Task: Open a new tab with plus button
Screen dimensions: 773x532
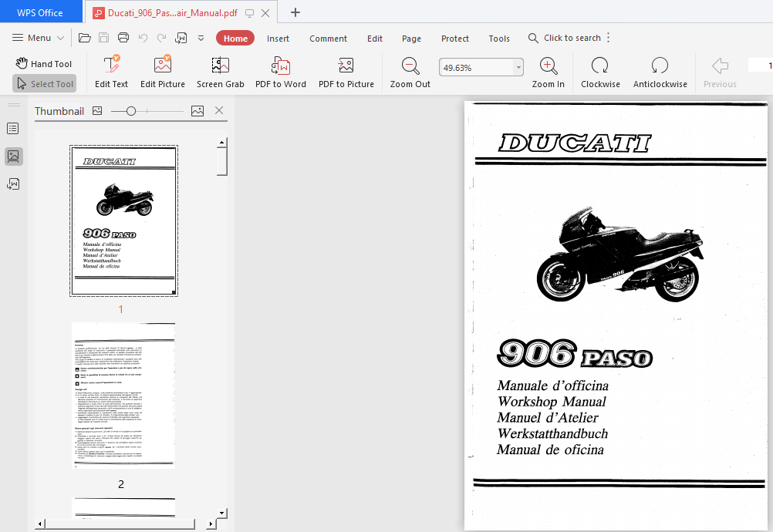Action: click(295, 12)
